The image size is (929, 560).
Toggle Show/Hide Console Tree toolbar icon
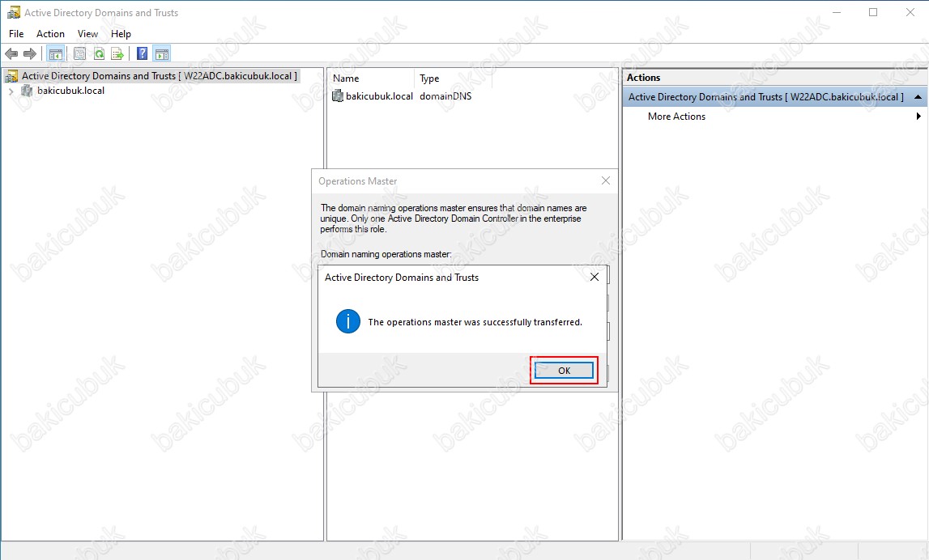(56, 54)
